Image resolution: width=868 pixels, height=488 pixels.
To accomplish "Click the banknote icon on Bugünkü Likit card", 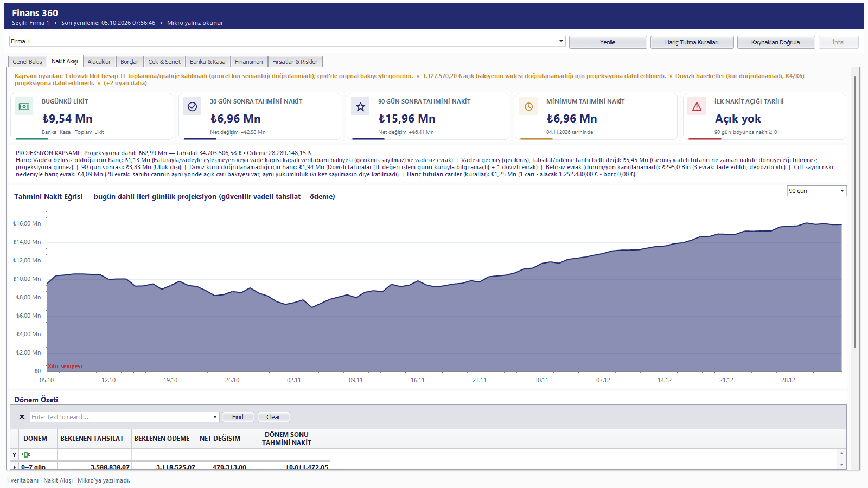I will coord(24,107).
